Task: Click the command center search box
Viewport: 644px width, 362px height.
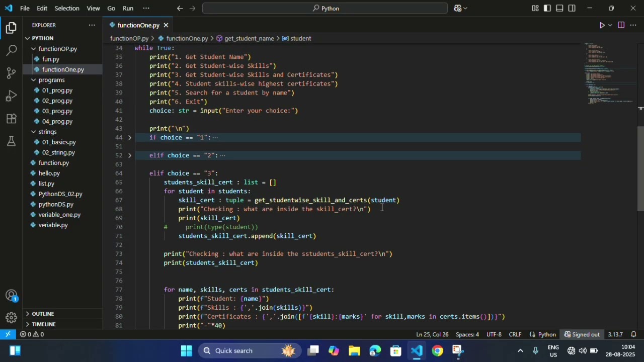Action: click(x=325, y=8)
